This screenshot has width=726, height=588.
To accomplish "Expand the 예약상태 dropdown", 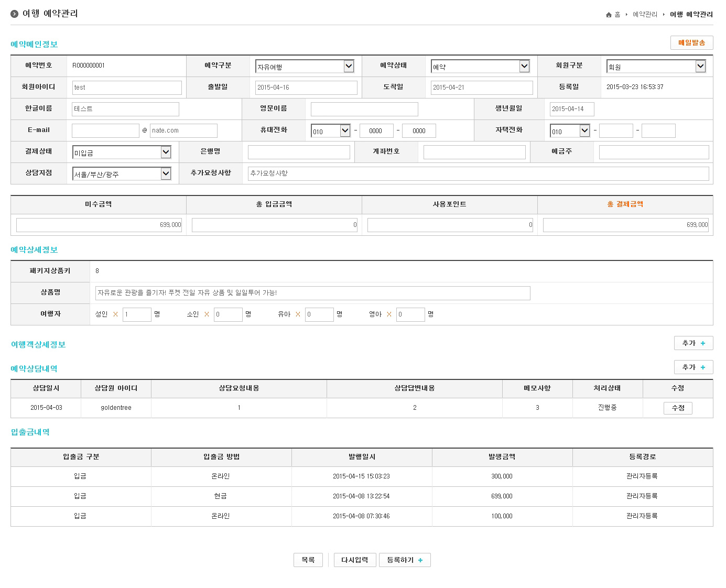I will [x=480, y=67].
